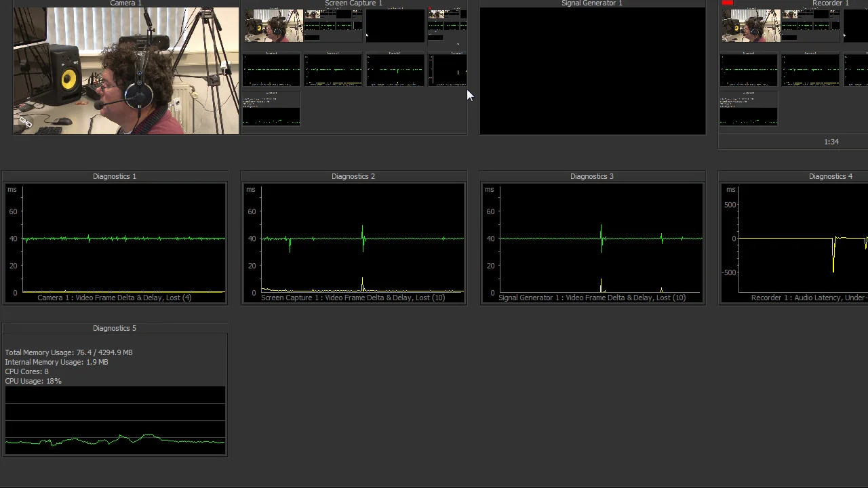Click the Diagnostics 1 panel header
Screen dimensions: 868x488
pyautogui.click(x=114, y=176)
